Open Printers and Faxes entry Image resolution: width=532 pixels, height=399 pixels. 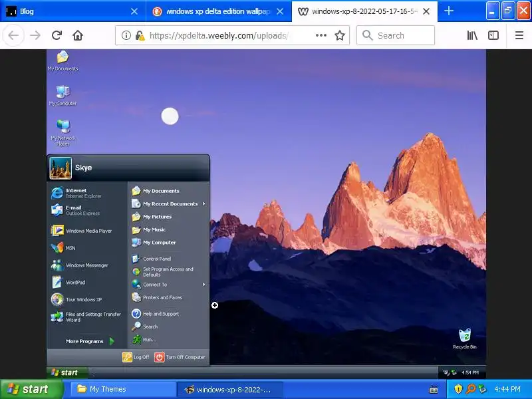click(x=169, y=297)
